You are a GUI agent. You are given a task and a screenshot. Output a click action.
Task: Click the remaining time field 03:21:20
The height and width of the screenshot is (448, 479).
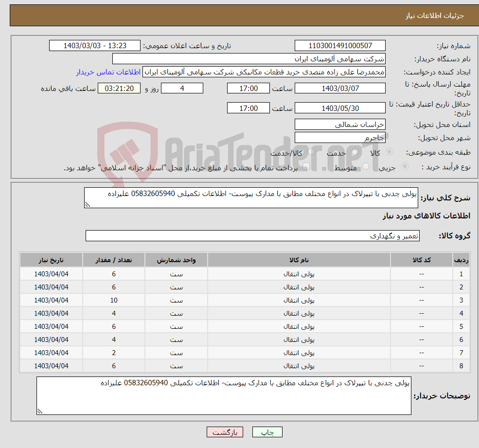coord(119,89)
